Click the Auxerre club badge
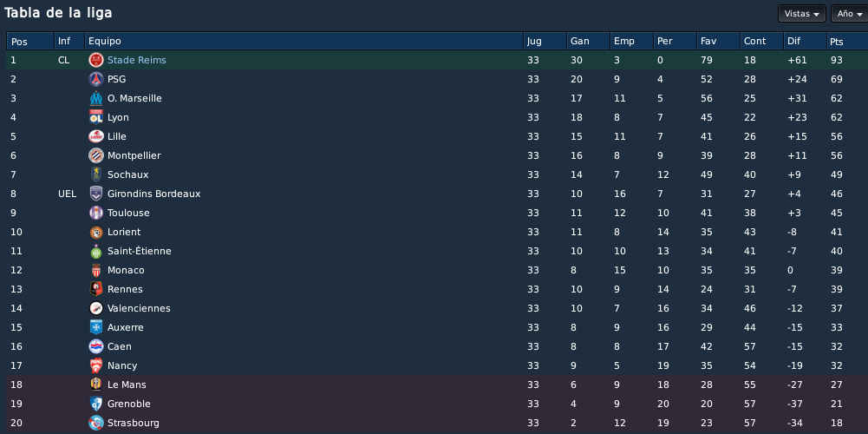Image resolution: width=868 pixels, height=434 pixels. click(96, 327)
